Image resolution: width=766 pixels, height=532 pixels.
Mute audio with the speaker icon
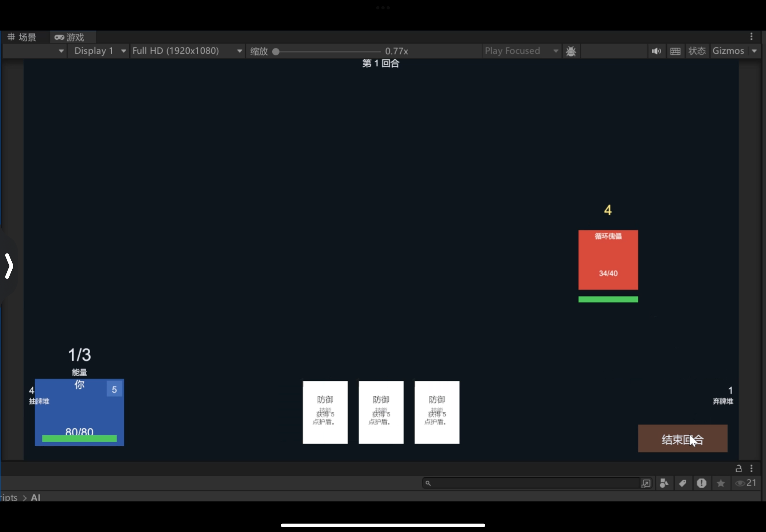tap(656, 51)
